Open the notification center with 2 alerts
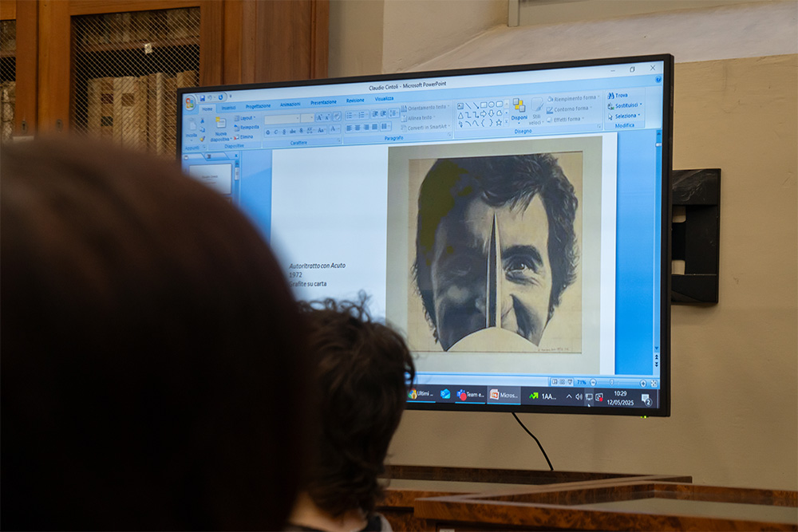The height and width of the screenshot is (532, 798). pos(646,400)
